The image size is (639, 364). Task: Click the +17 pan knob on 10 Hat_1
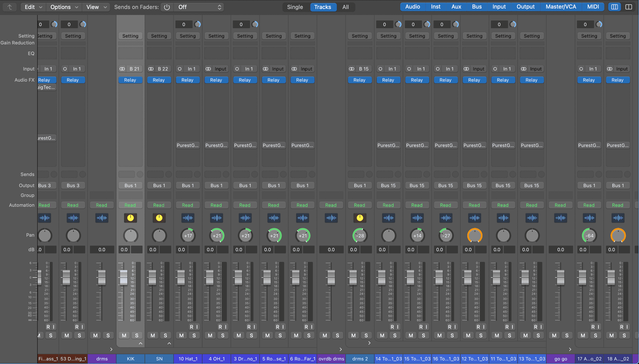(x=188, y=236)
